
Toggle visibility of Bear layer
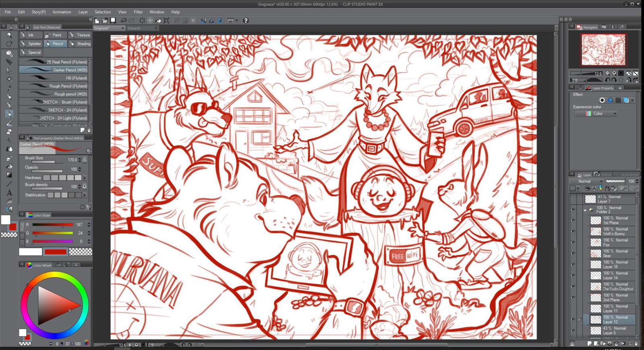coord(573,253)
